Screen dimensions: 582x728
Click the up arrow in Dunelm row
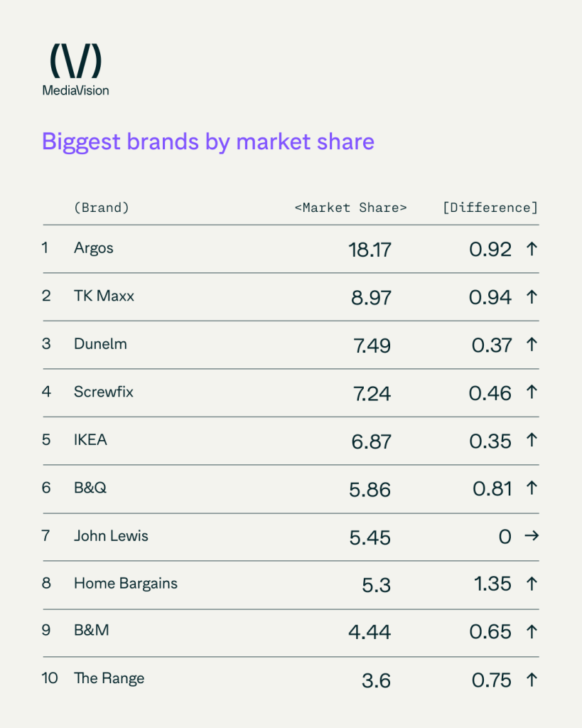[x=532, y=345]
